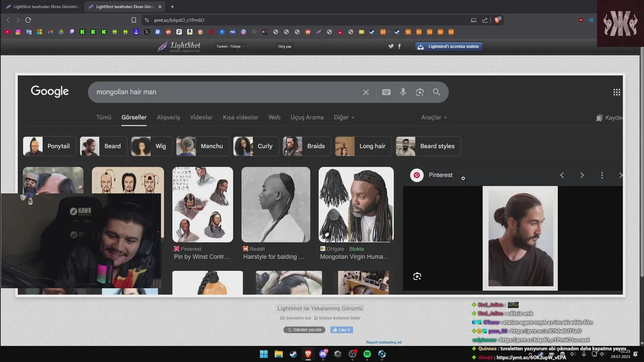This screenshot has height=362, width=644.
Task: Click microphone voice search icon
Action: pyautogui.click(x=403, y=92)
